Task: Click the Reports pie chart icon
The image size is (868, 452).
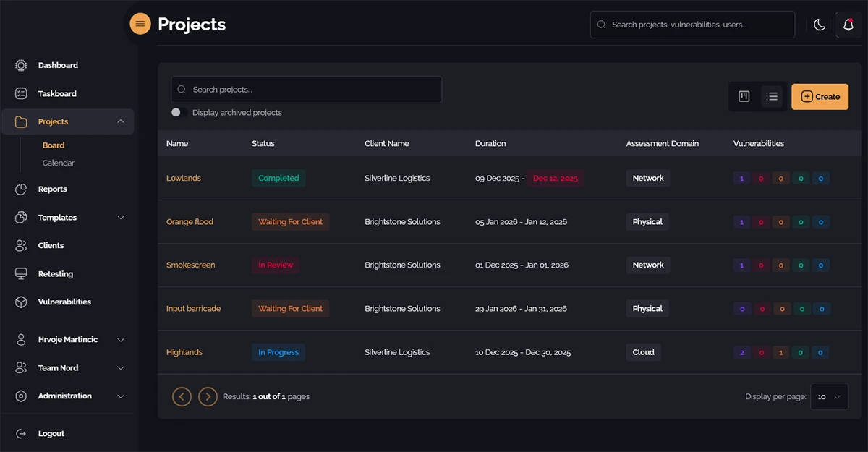Action: coord(21,189)
